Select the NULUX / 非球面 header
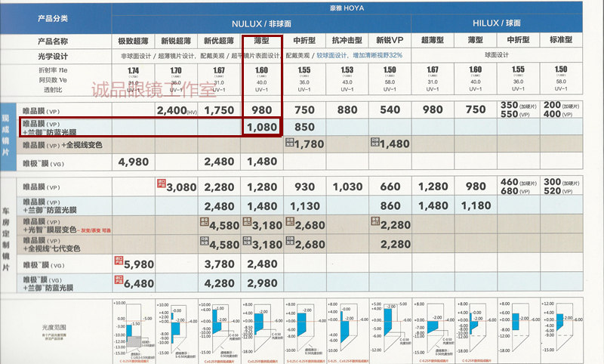Image resolution: width=604 pixels, height=364 pixels. [x=261, y=24]
